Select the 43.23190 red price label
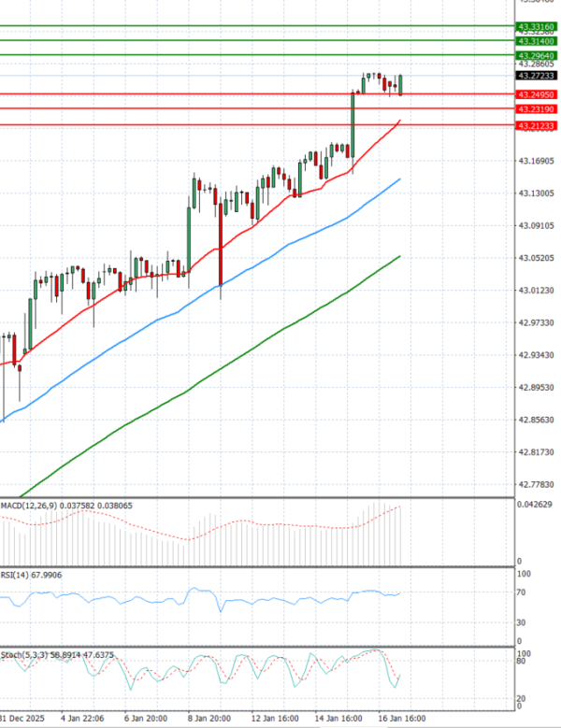This screenshot has height=728, width=561. (x=536, y=110)
